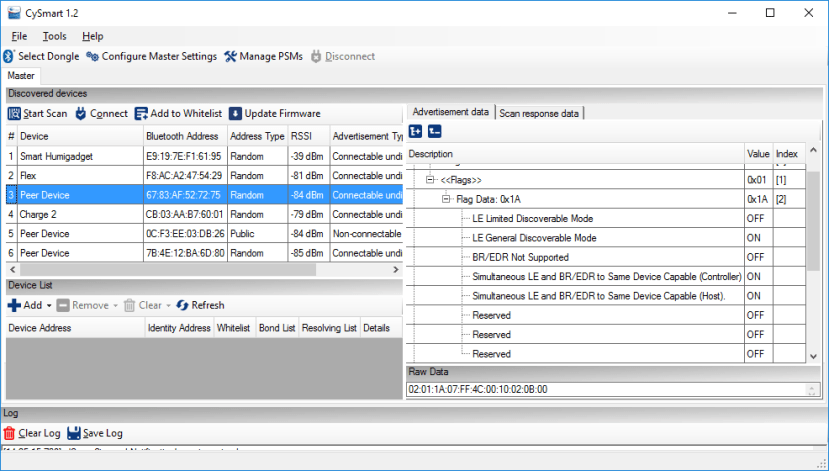Click the Disconnect plug icon
The height and width of the screenshot is (471, 829).
pos(316,56)
